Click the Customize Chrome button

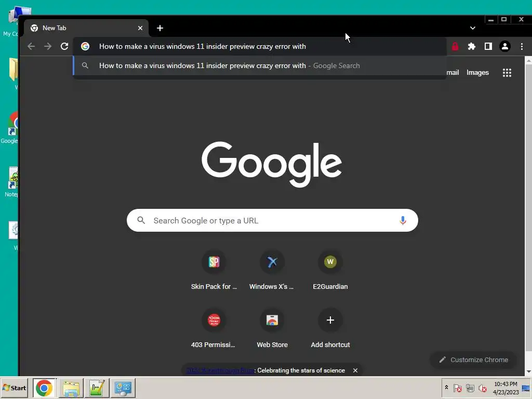point(474,360)
